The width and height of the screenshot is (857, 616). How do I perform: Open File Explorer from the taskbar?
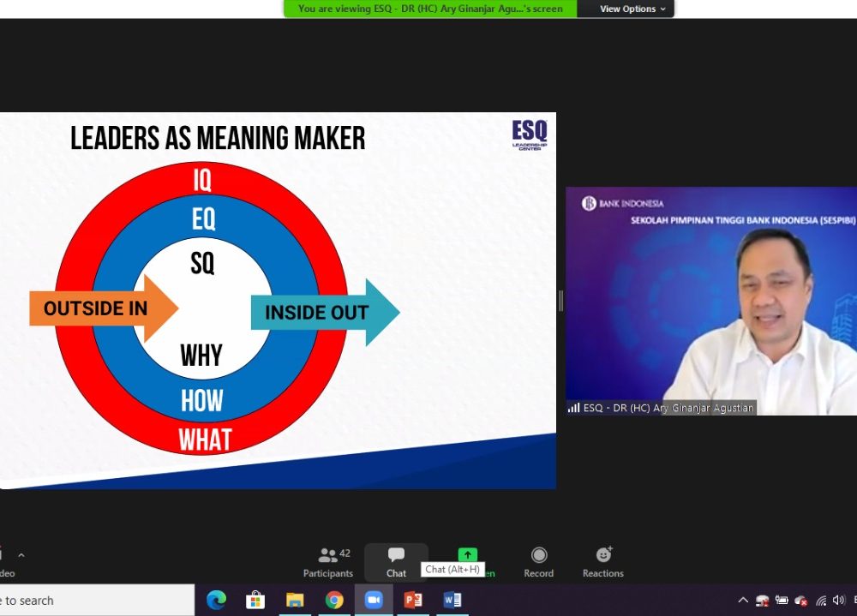coord(295,601)
